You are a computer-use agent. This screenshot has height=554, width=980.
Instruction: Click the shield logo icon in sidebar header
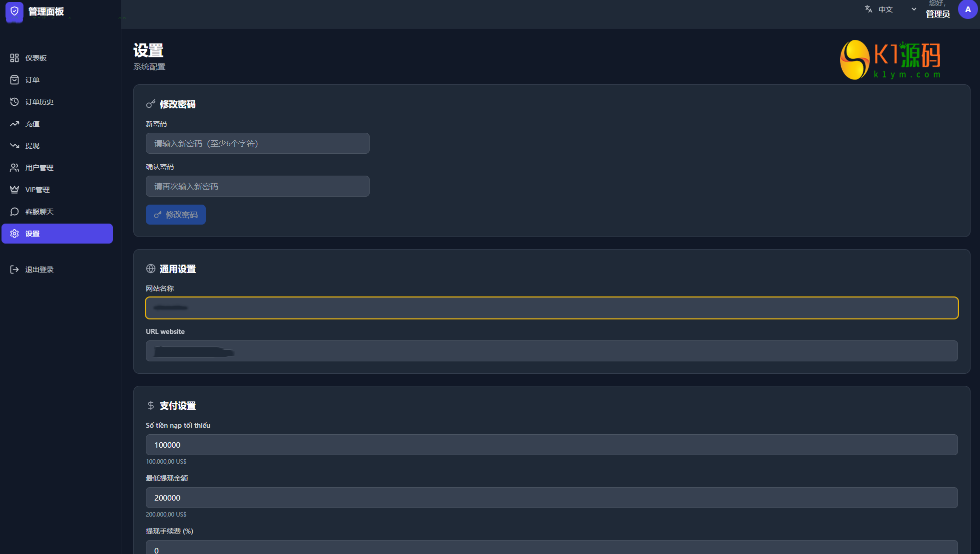[x=14, y=11]
